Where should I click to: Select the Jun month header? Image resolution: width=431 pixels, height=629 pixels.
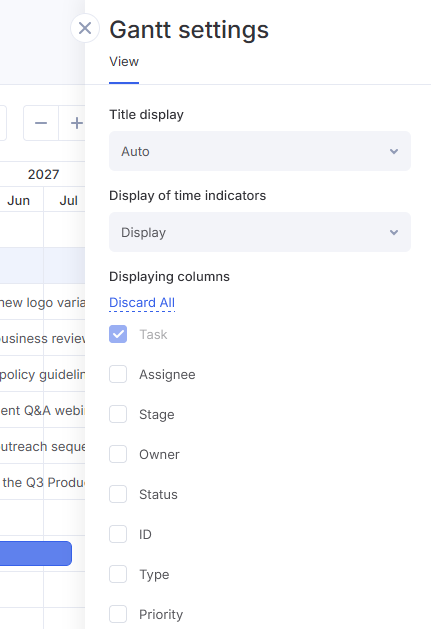(18, 200)
